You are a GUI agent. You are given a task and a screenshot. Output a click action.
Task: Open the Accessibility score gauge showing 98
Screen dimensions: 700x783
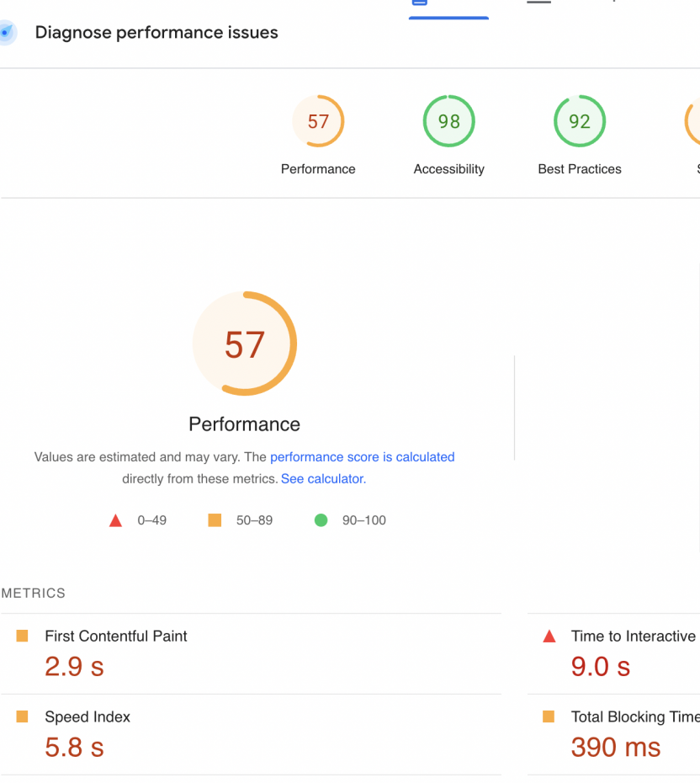[x=448, y=122]
